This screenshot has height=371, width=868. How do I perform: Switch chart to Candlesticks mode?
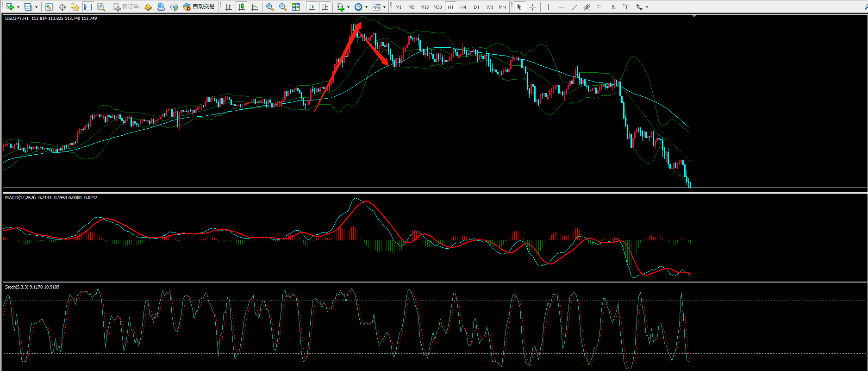tap(241, 7)
